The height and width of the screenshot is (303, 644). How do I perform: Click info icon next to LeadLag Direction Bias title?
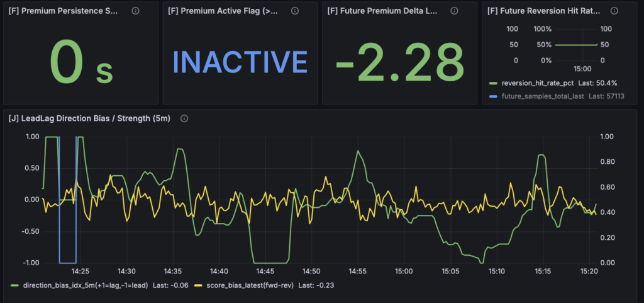(184, 118)
